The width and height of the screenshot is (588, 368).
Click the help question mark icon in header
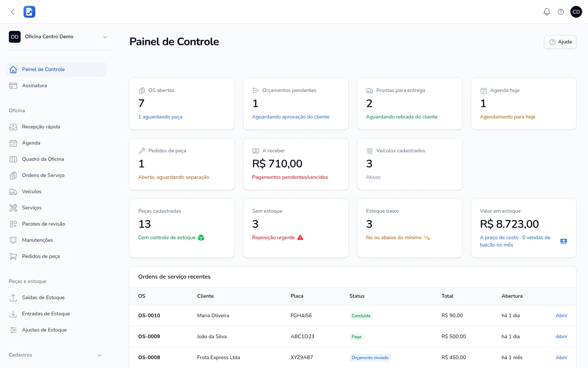[x=561, y=12]
